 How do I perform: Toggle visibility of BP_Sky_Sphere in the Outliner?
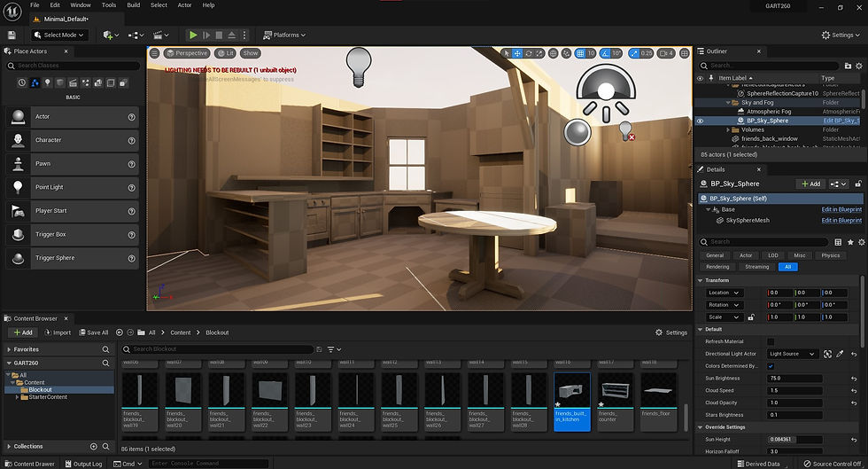[700, 121]
